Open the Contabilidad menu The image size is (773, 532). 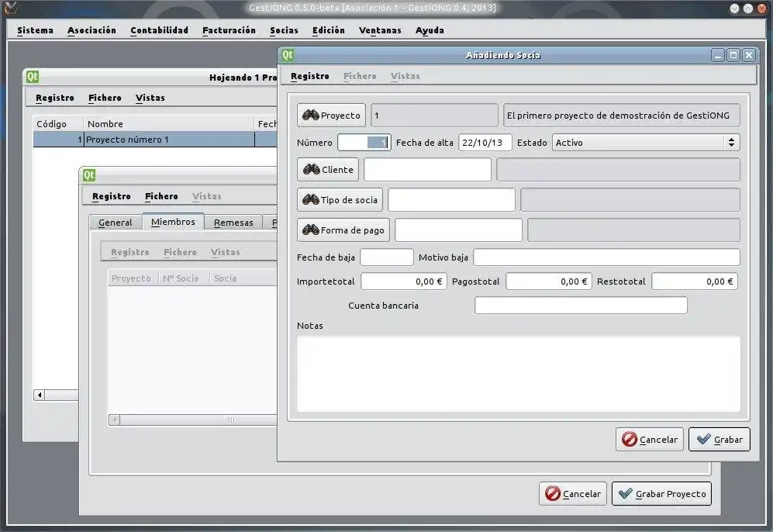tap(159, 30)
